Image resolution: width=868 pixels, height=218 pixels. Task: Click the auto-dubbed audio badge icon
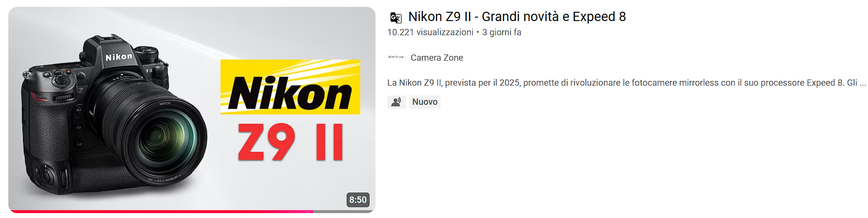(397, 102)
